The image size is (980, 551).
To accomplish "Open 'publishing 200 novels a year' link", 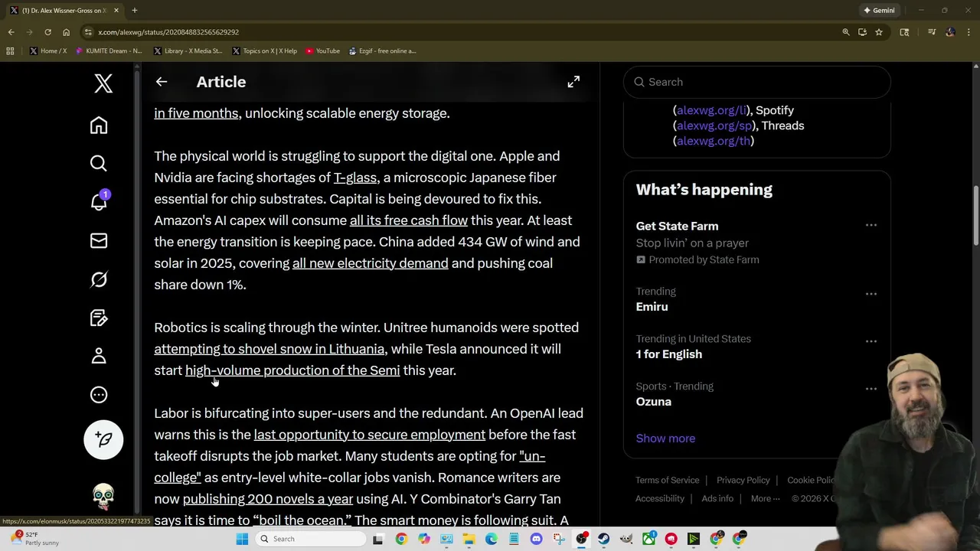I will (x=268, y=499).
